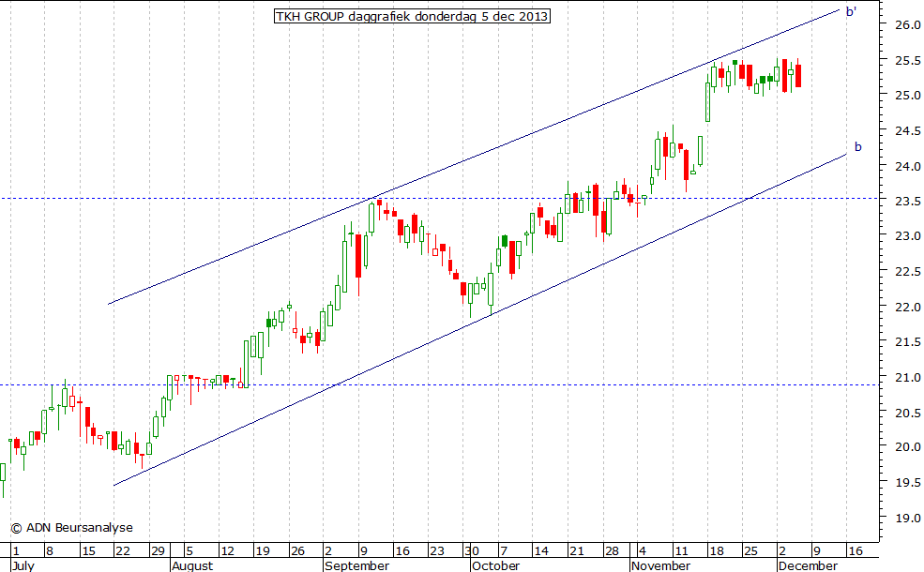The image size is (924, 572).
Task: Click the date label '22' on the time axis
Action: (x=123, y=551)
